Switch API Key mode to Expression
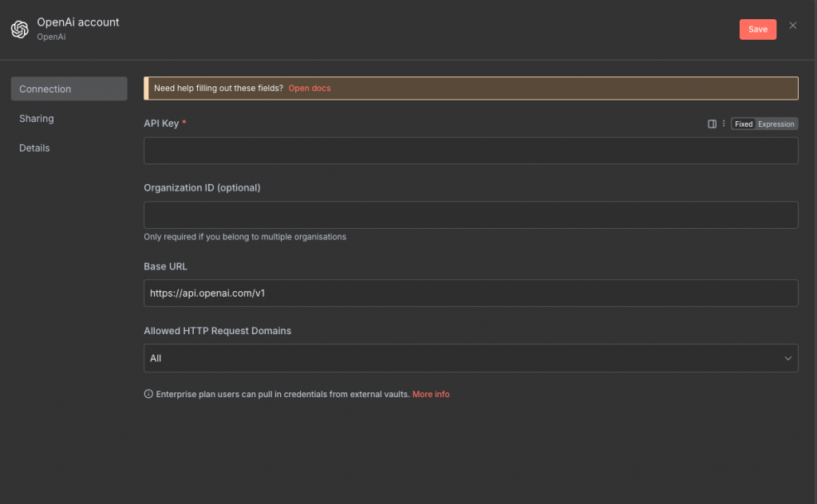Screen dimensions: 817x504 tap(776, 124)
